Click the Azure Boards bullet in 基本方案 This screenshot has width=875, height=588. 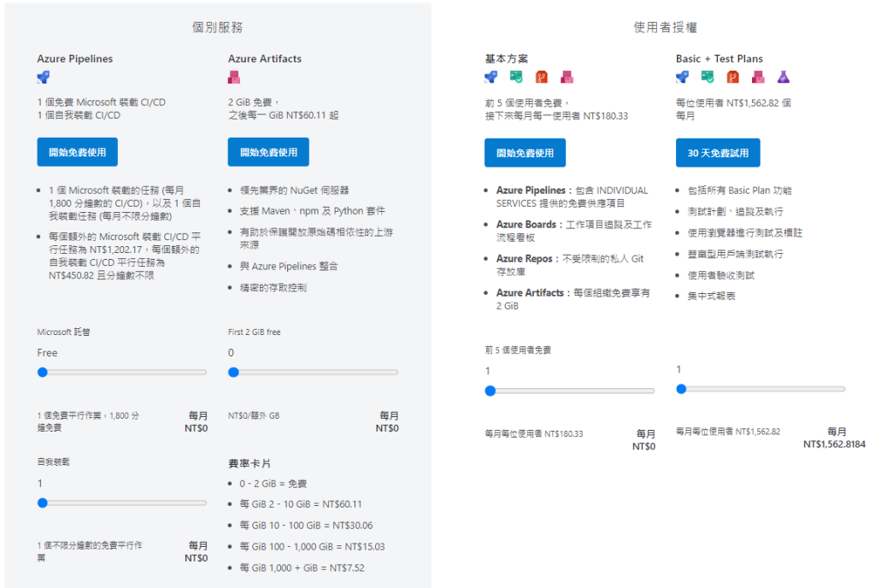click(573, 231)
